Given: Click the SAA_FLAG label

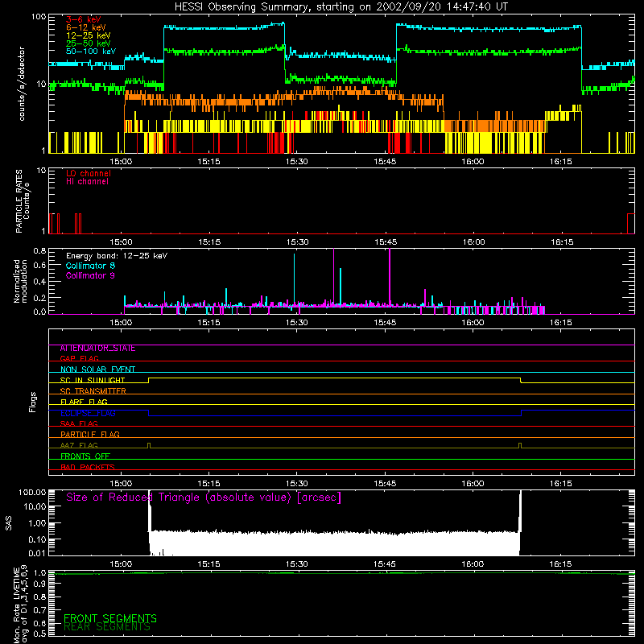Looking at the screenshot, I should 79,423.
